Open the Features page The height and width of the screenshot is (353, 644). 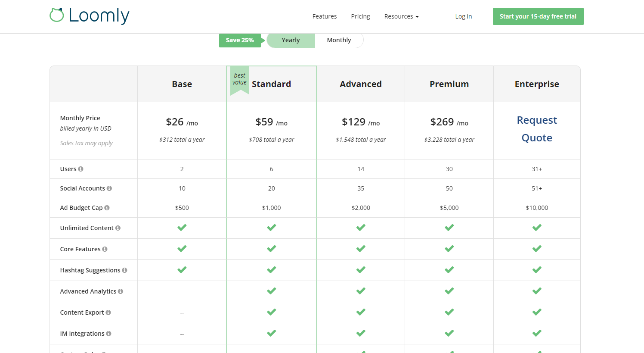point(325,16)
